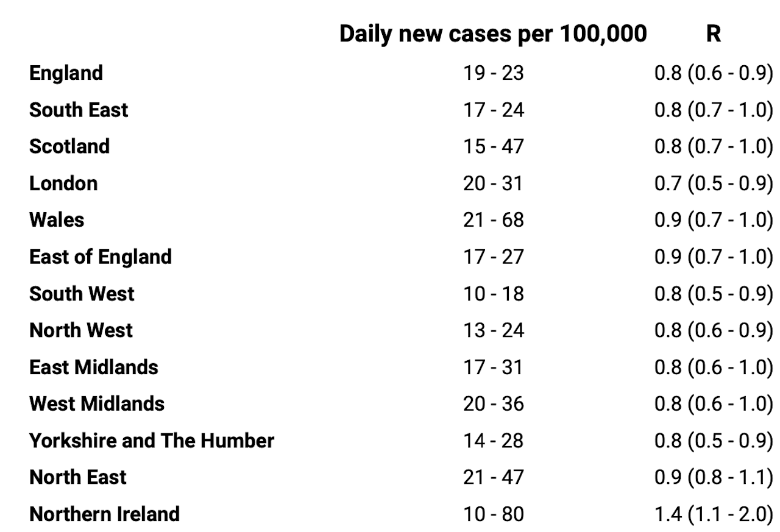The width and height of the screenshot is (780, 532).
Task: Select the South West row label
Action: [82, 294]
